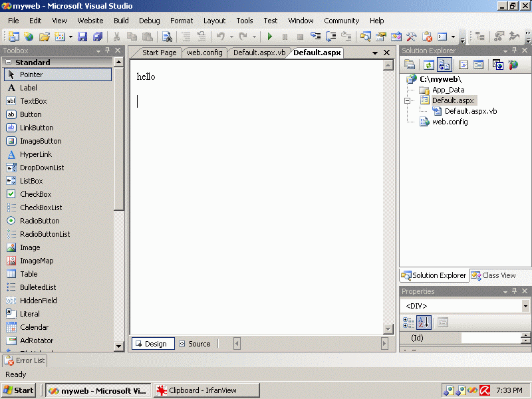
Task: Switch to Source view
Action: tap(194, 344)
